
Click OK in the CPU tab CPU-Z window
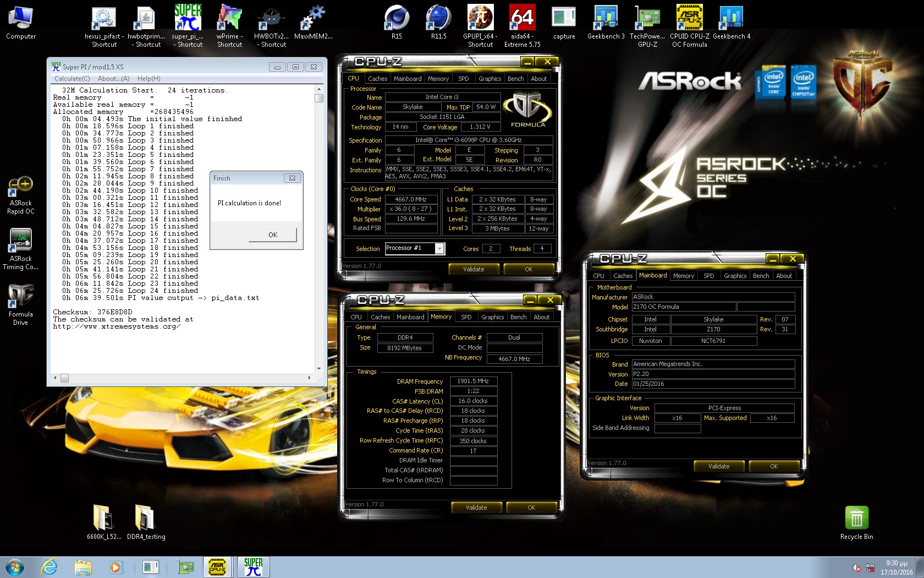529,269
